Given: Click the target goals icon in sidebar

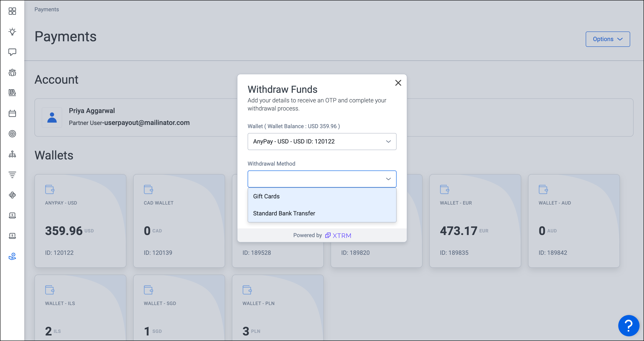Looking at the screenshot, I should coord(12,134).
